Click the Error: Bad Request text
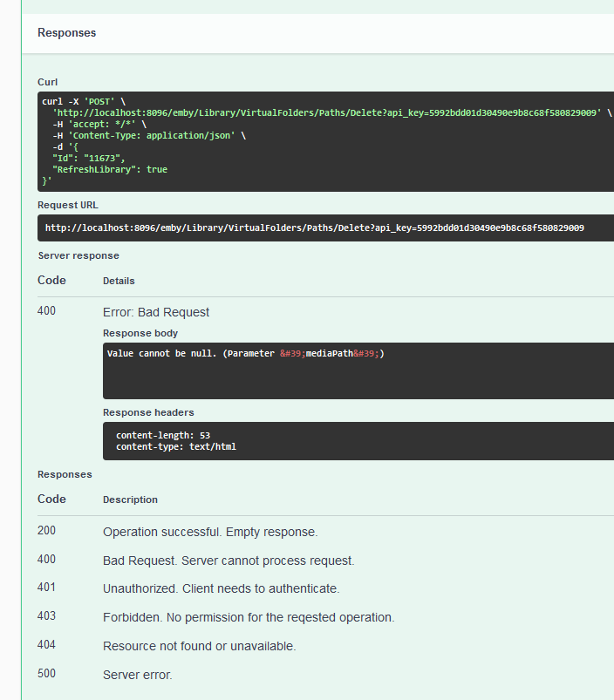Viewport: 614px width, 700px height. pyautogui.click(x=156, y=312)
